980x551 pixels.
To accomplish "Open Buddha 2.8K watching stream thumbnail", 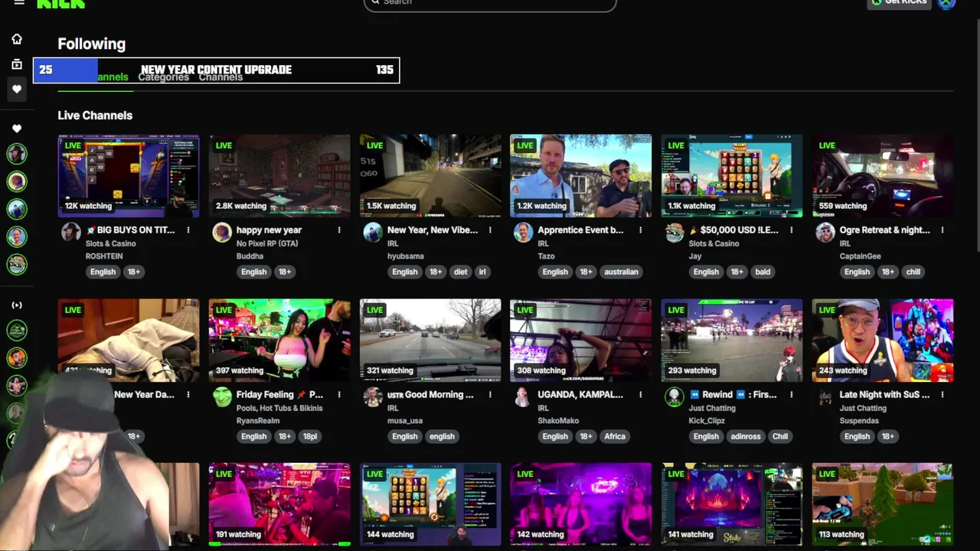I will (x=279, y=176).
